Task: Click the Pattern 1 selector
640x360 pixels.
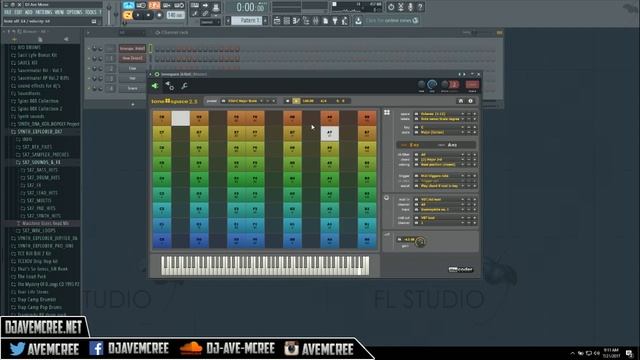Action: (x=246, y=20)
